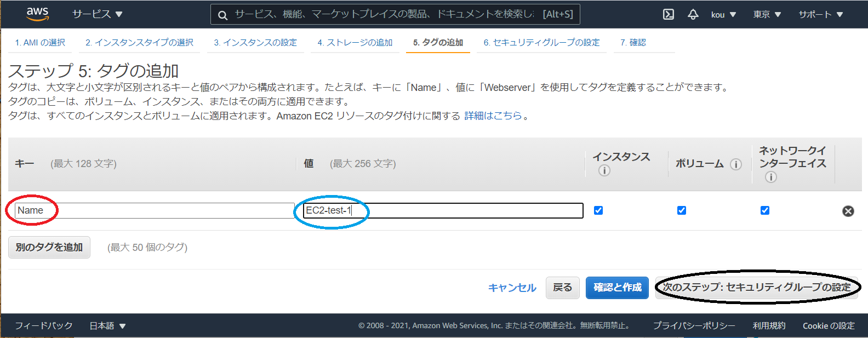Click the 確認と作成 button
The image size is (868, 338).
coord(617,288)
